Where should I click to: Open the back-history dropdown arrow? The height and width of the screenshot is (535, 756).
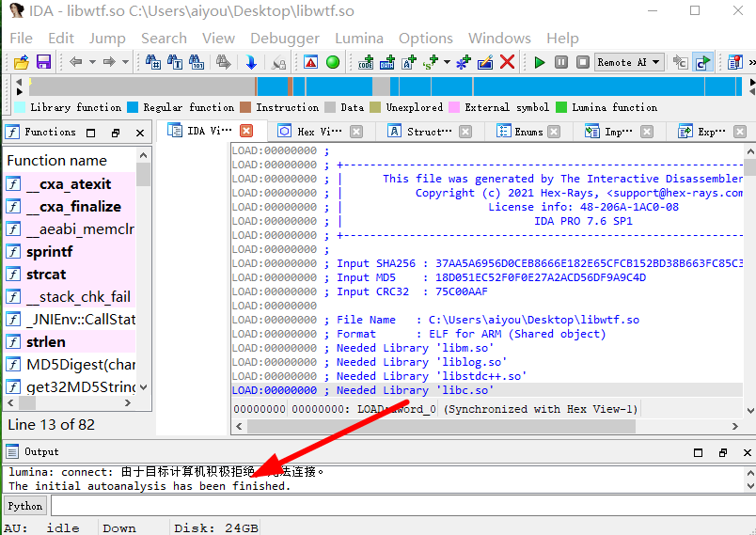point(92,62)
